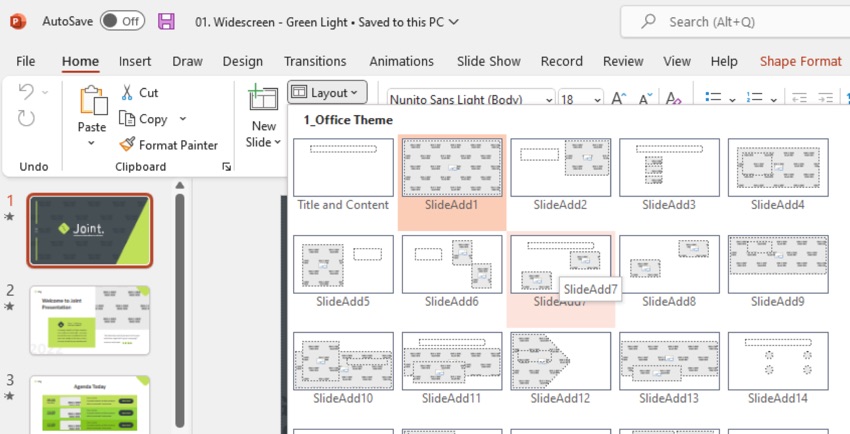Click Increase List Level icon
This screenshot has width=850, height=434.
825,99
